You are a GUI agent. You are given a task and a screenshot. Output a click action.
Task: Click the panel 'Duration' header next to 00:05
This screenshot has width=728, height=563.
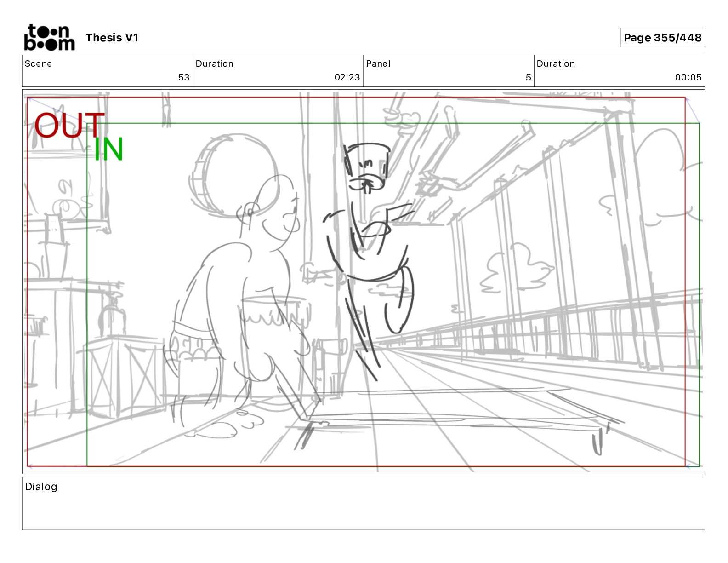coord(556,63)
